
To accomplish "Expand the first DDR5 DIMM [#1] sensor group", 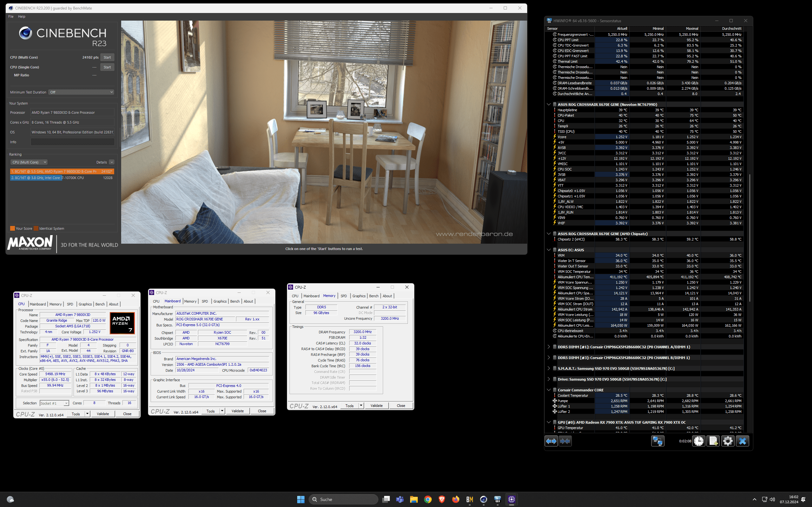I will coord(549,347).
